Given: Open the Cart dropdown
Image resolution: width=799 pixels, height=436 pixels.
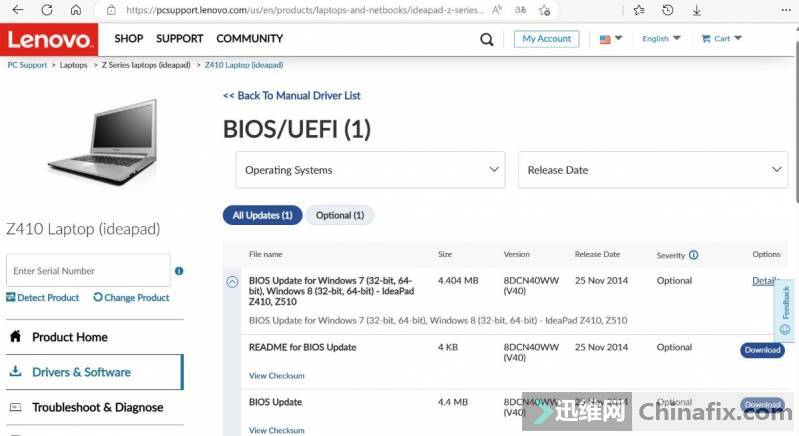Looking at the screenshot, I should click(x=722, y=38).
